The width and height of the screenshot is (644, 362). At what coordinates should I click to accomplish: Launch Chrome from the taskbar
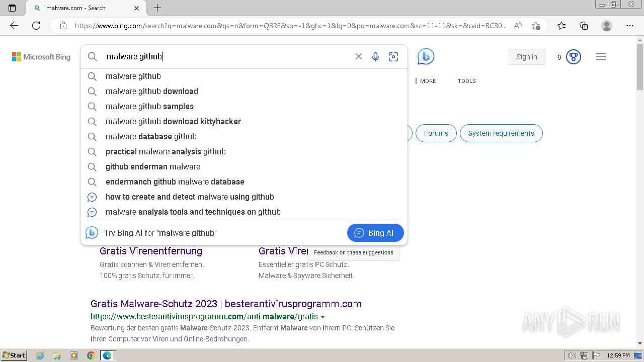pyautogui.click(x=91, y=355)
